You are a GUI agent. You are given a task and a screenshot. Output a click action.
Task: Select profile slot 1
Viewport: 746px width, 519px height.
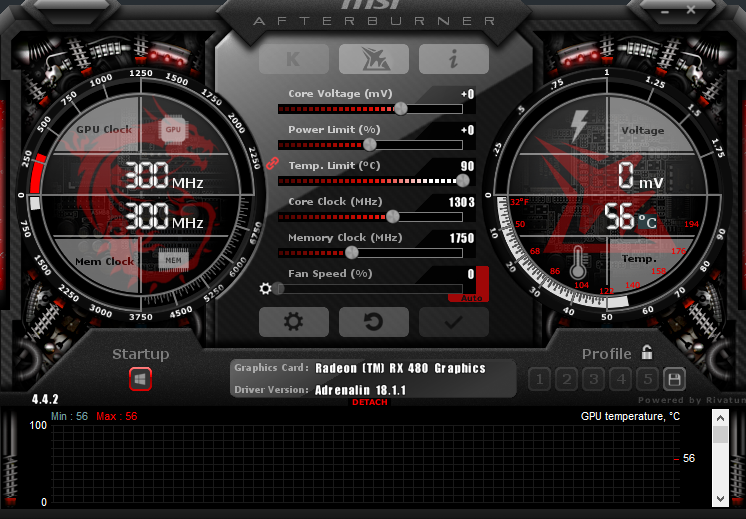click(540, 379)
